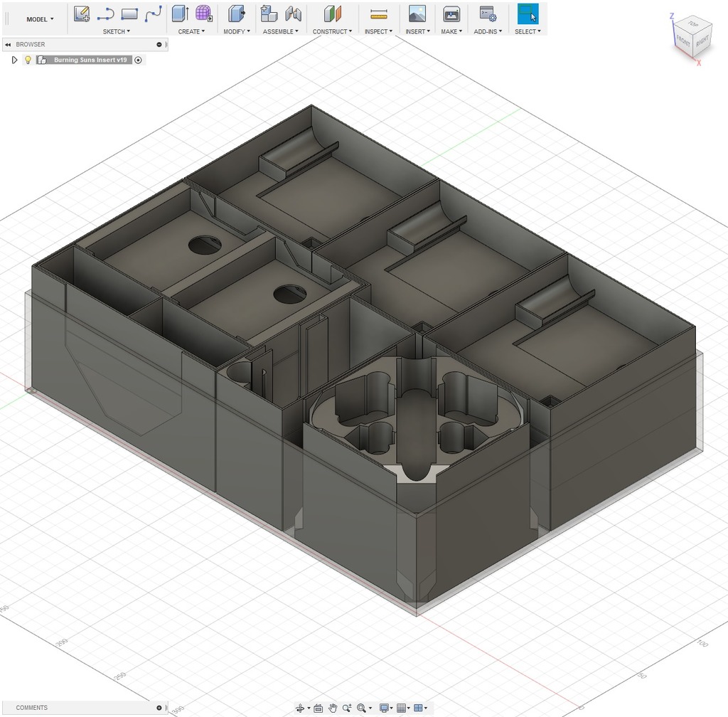Open the CONSTRUCT menu
Viewport: 728px width, 717px height.
333,31
